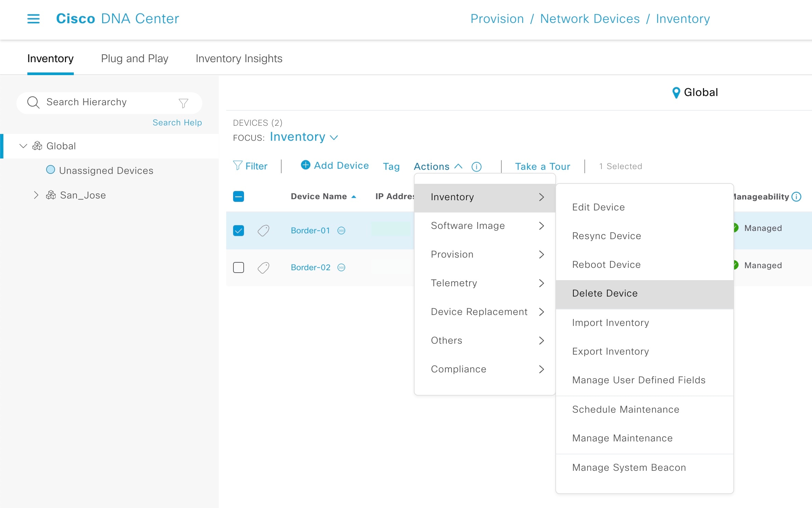Open the hamburger navigation menu
The image size is (812, 508).
[x=33, y=19]
